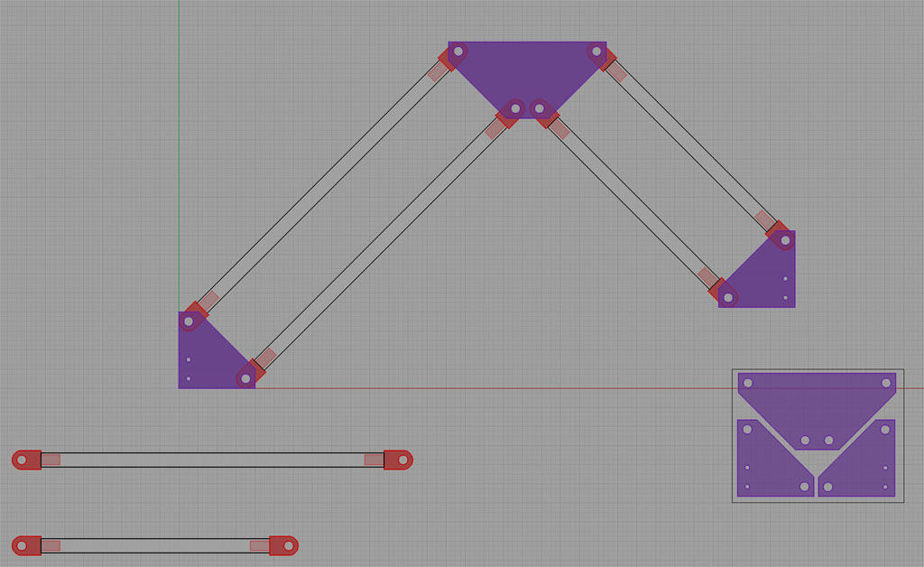Click the longer horizontal tube at bottom left
This screenshot has height=567, width=924.
(x=212, y=460)
